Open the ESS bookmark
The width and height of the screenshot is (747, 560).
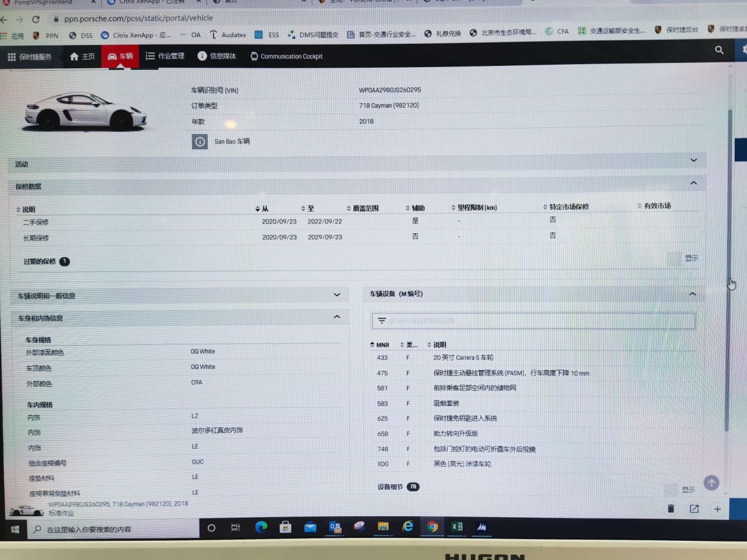tap(267, 35)
